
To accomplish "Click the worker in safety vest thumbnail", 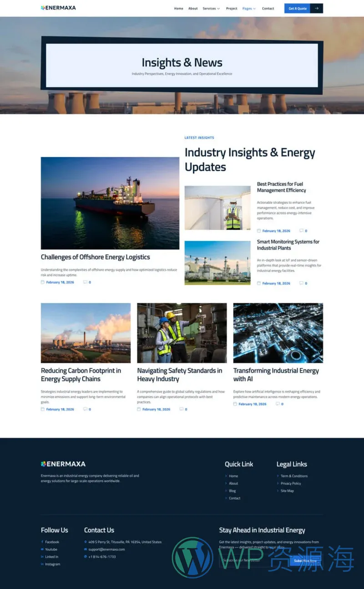I will point(217,208).
